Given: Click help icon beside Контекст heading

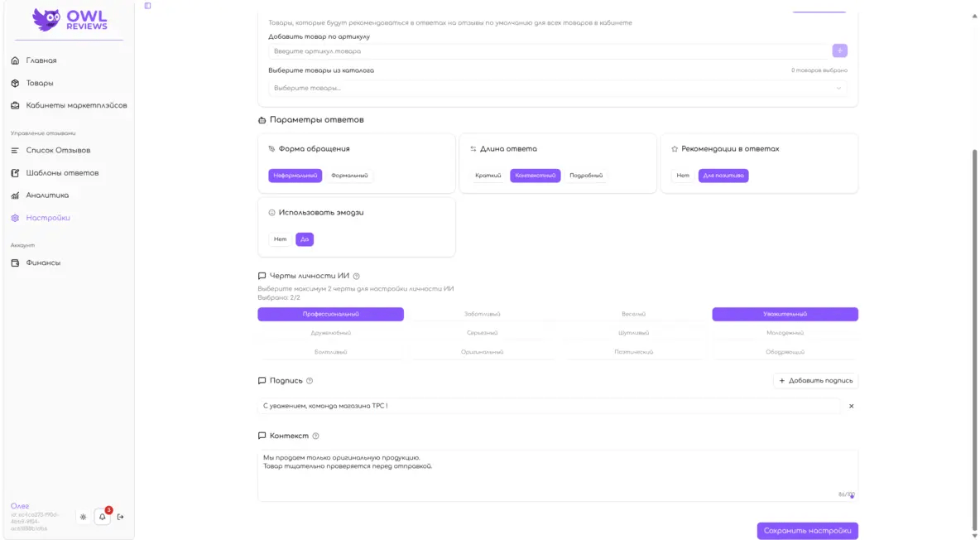Looking at the screenshot, I should click(x=315, y=436).
